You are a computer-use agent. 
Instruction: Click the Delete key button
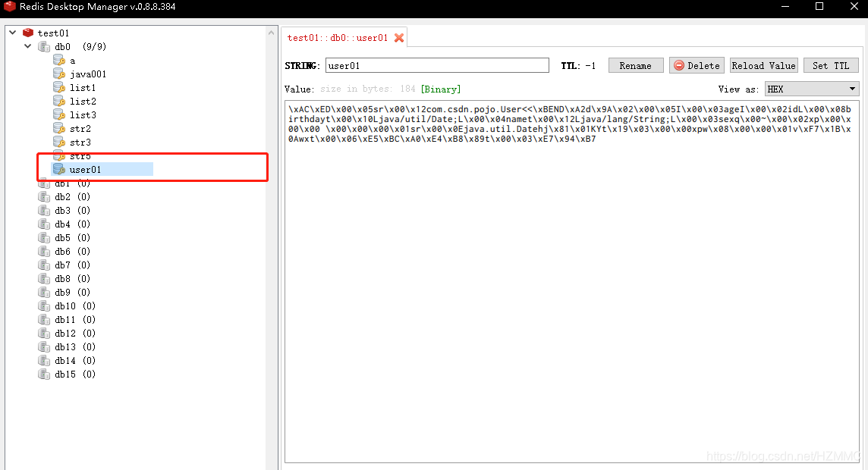click(x=697, y=65)
